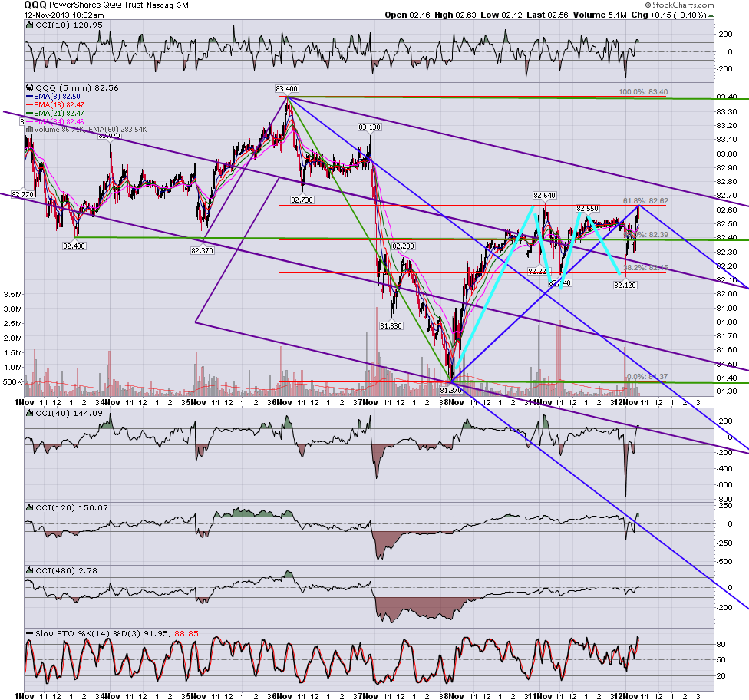Click the black Slow STO legend line marker
This screenshot has width=749, height=700.
tap(30, 633)
